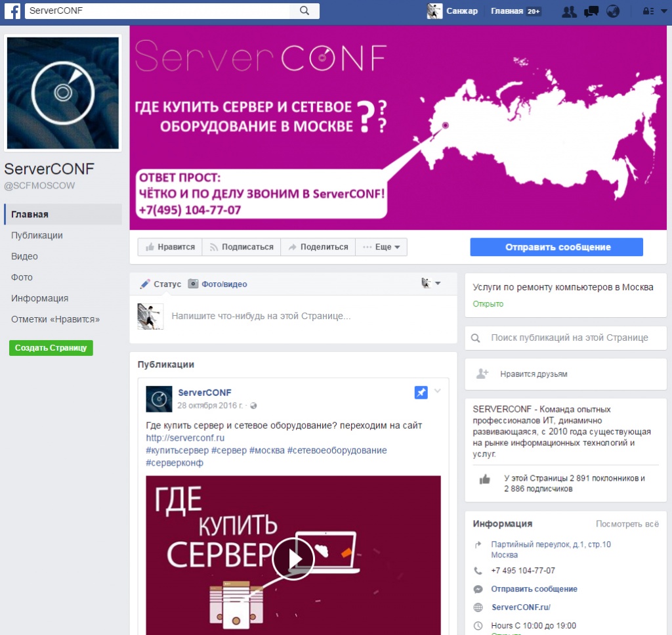
Task: Open the Видео section in the sidebar
Action: coord(24,256)
